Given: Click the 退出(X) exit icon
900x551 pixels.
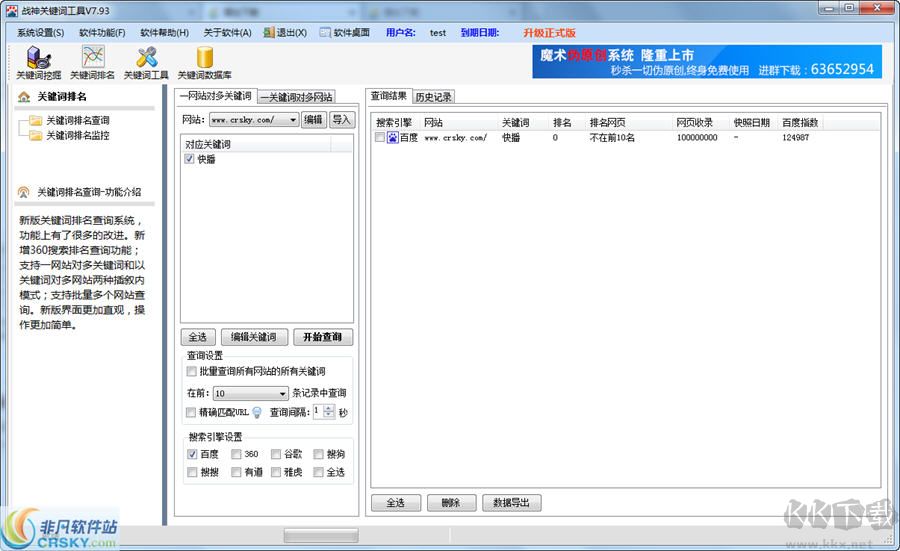Looking at the screenshot, I should (x=269, y=32).
